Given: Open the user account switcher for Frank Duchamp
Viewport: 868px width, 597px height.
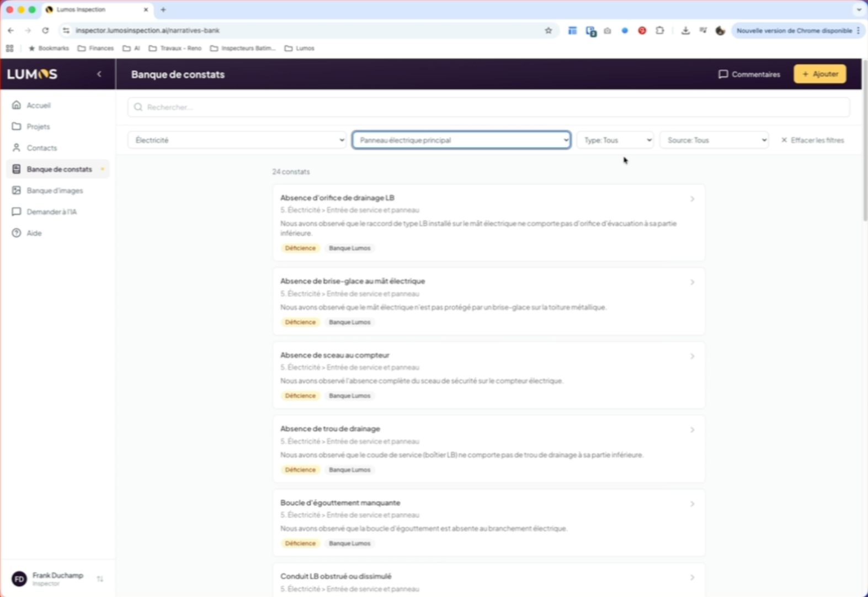Looking at the screenshot, I should click(100, 579).
